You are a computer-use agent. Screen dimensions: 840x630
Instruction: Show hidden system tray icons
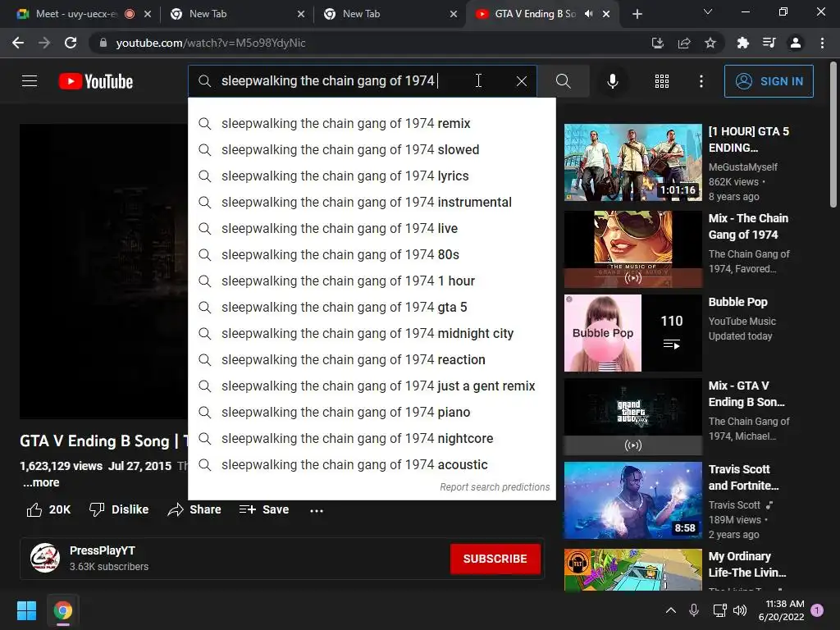[671, 610]
